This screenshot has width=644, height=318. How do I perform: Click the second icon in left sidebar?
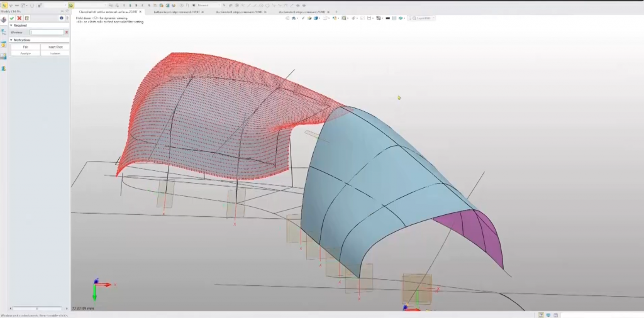point(4,32)
